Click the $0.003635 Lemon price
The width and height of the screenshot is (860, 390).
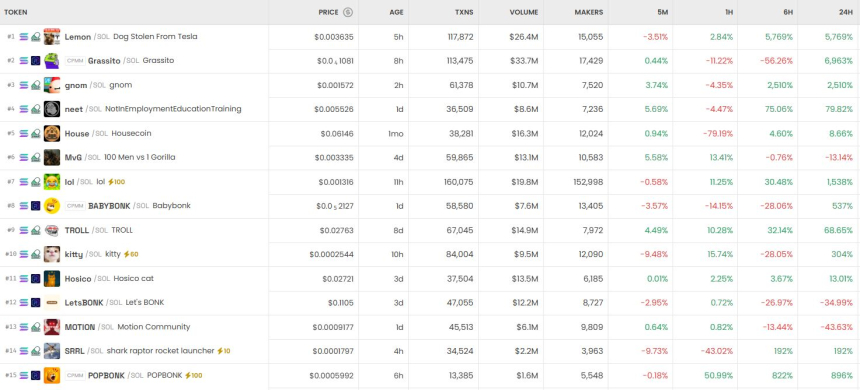334,37
